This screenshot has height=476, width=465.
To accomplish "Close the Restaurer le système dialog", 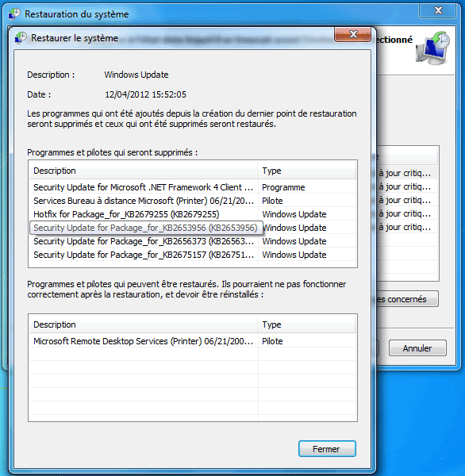I will [352, 34].
